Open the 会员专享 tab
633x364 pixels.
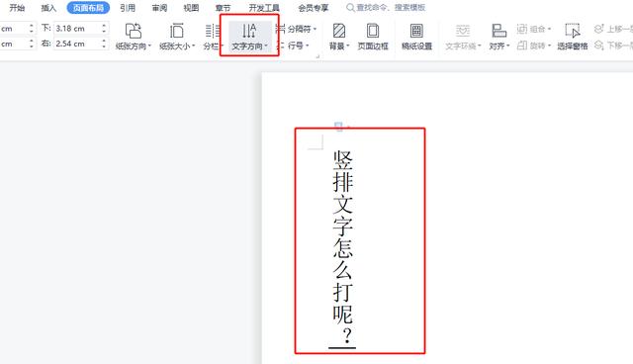coord(314,8)
